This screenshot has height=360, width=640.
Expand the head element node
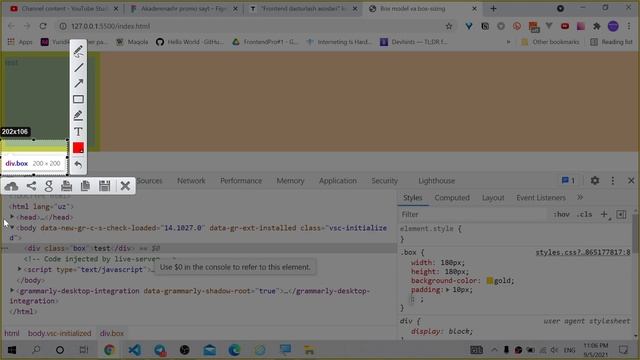point(12,217)
